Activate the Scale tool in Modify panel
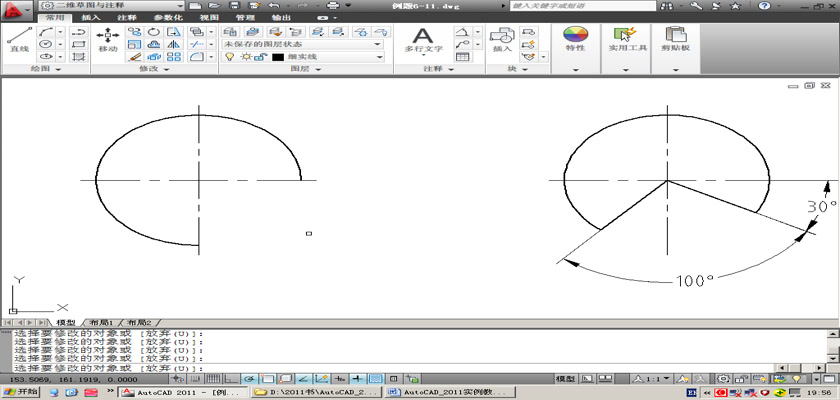Viewport: 840px width, 400px height. (x=134, y=44)
